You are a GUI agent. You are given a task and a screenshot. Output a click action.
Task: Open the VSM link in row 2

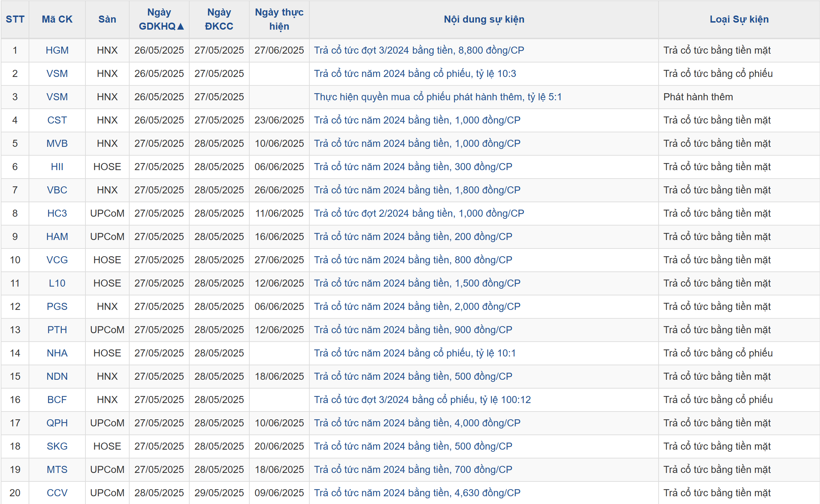[57, 74]
